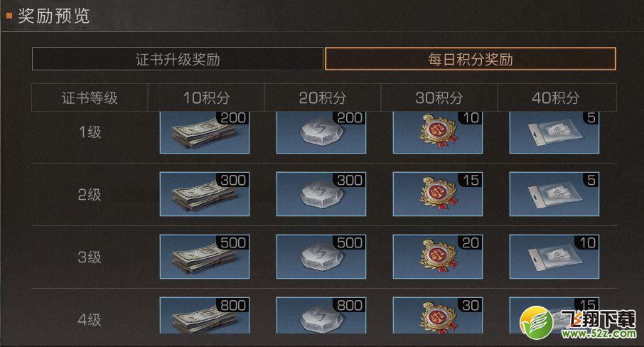Image resolution: width=644 pixels, height=347 pixels.
Task: Open the level 1 sealed bag reward
Action: point(554,132)
